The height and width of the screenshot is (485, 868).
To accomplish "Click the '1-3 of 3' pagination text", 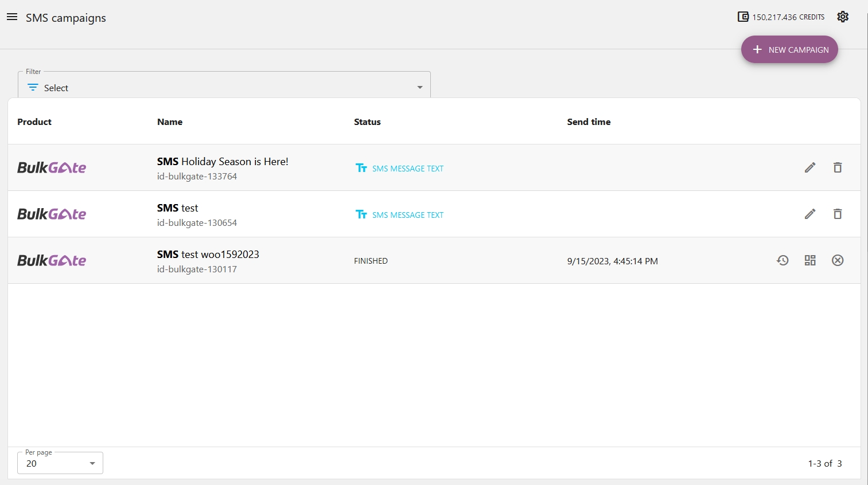I will 825,463.
